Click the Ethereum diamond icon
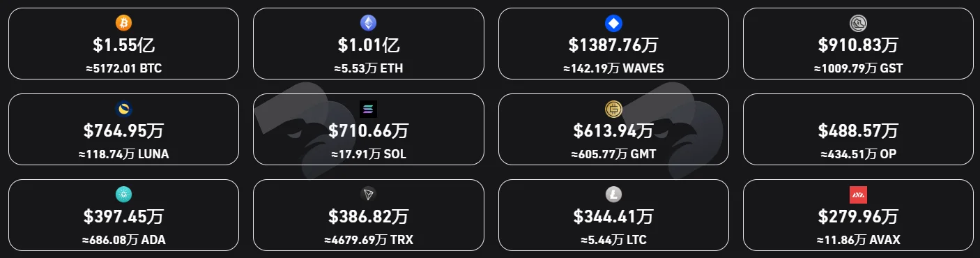Image resolution: width=980 pixels, height=258 pixels. coord(368,23)
